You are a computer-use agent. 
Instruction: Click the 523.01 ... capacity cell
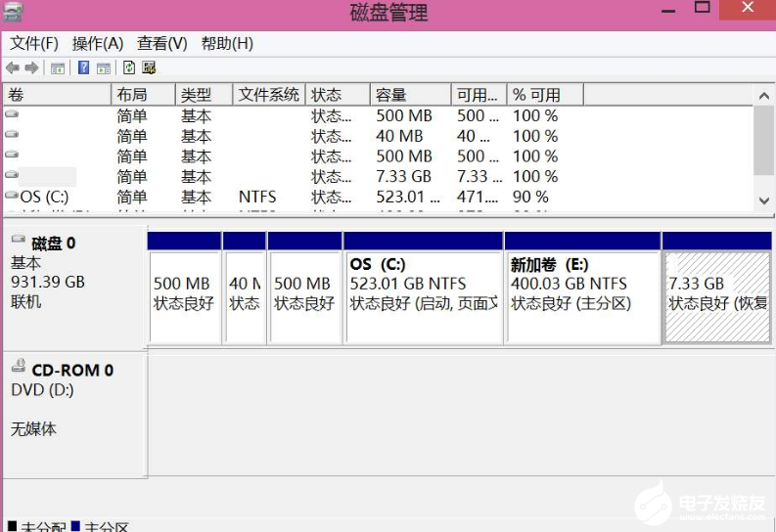pyautogui.click(x=408, y=197)
